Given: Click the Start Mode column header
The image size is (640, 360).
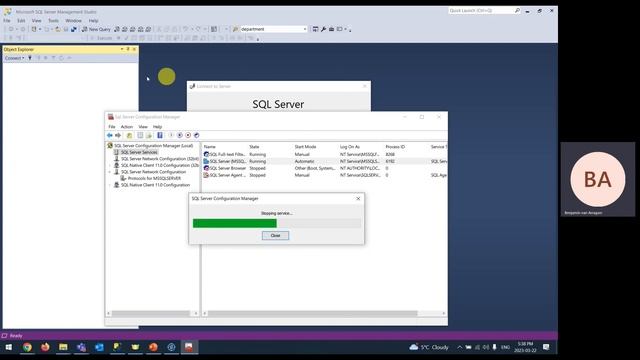Looking at the screenshot, I should click(316, 147).
